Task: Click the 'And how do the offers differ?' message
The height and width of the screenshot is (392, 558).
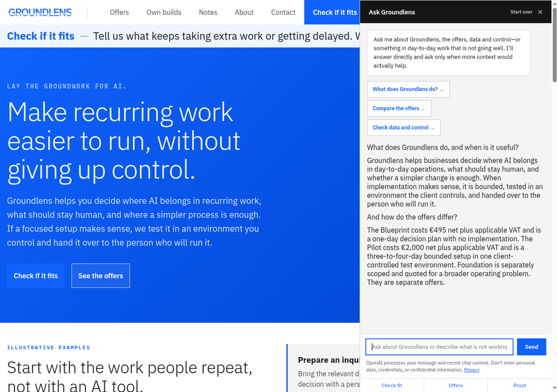Action: click(x=412, y=217)
